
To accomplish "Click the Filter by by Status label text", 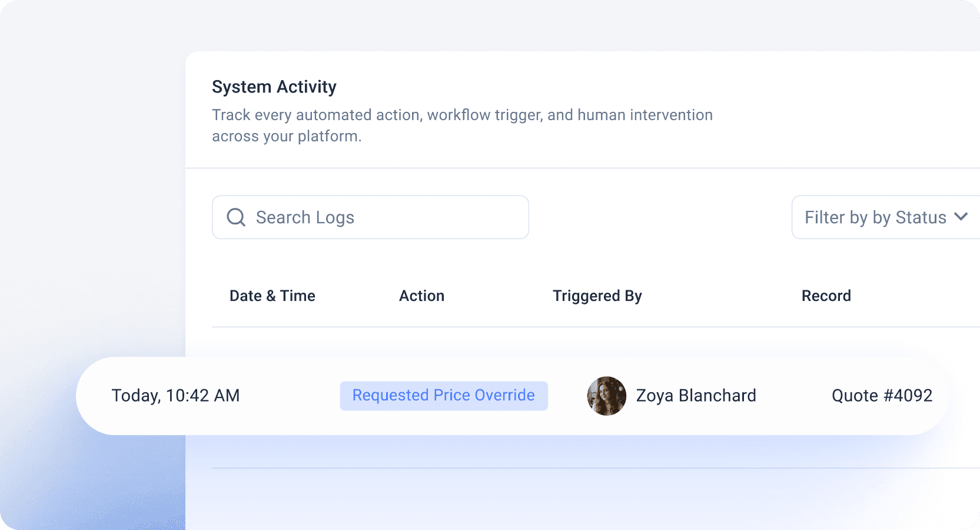I will 875,218.
